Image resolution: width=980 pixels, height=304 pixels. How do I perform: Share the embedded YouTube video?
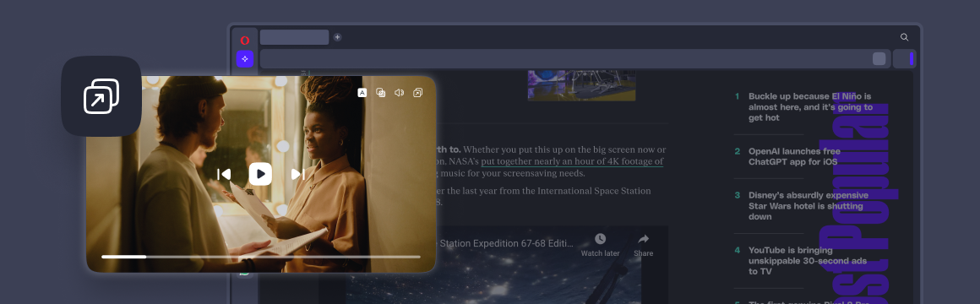[x=643, y=246]
